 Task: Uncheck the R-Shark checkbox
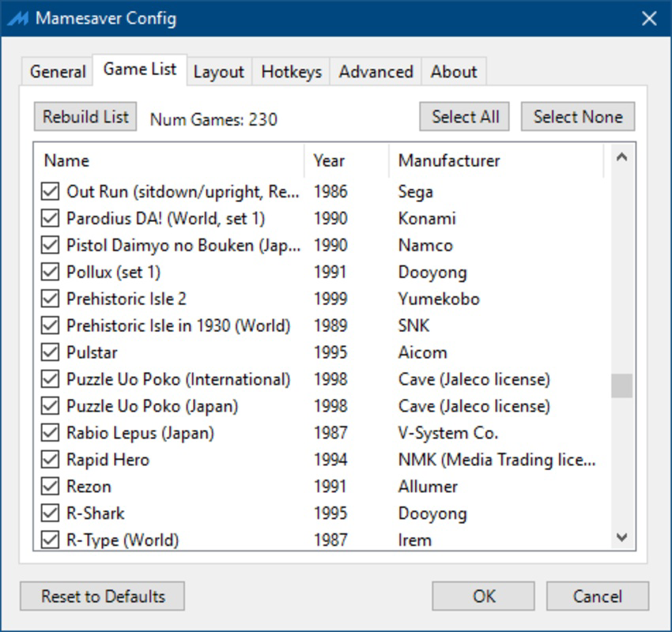(x=50, y=513)
